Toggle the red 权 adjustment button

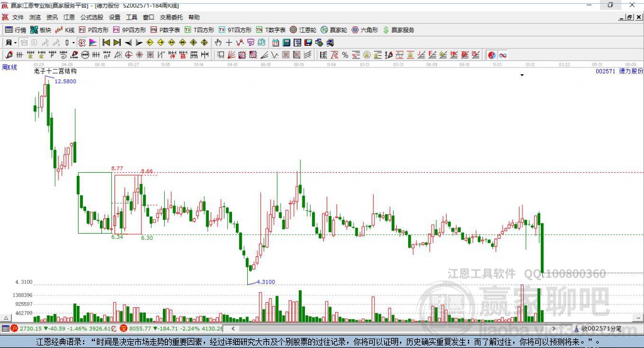82,43
